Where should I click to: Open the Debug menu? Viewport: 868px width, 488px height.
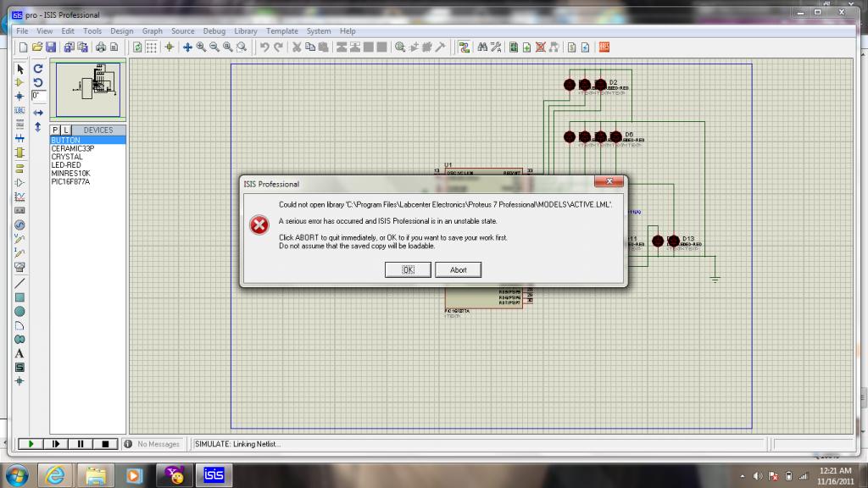point(214,31)
